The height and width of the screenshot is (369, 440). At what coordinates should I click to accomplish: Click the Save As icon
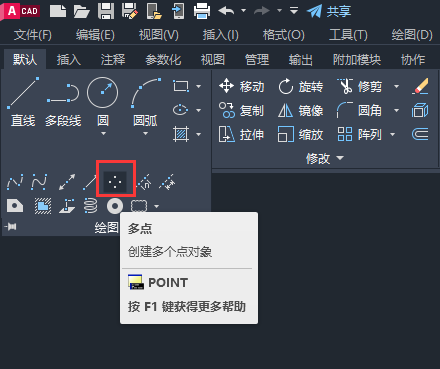tap(130, 11)
